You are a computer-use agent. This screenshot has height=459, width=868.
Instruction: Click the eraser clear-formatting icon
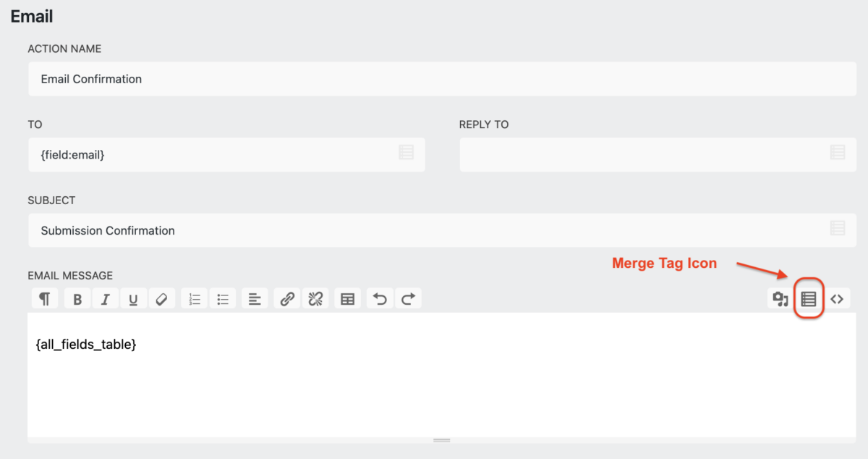tap(161, 298)
